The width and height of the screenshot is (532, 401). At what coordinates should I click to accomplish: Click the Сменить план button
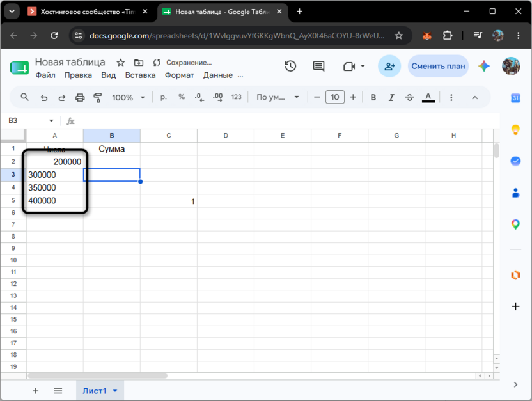[x=438, y=66]
